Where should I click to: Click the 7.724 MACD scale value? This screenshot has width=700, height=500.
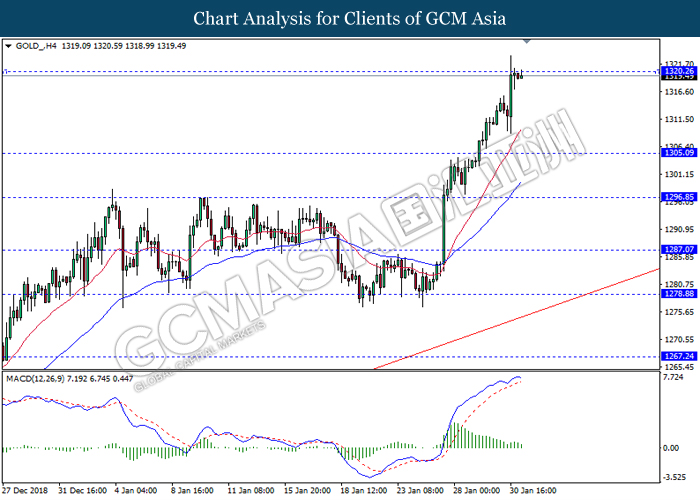tap(673, 377)
